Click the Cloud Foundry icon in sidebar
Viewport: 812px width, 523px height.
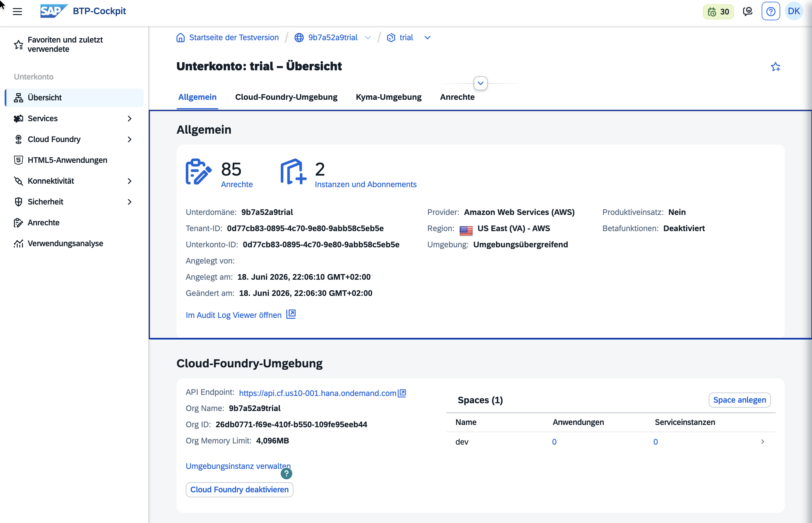(x=18, y=139)
